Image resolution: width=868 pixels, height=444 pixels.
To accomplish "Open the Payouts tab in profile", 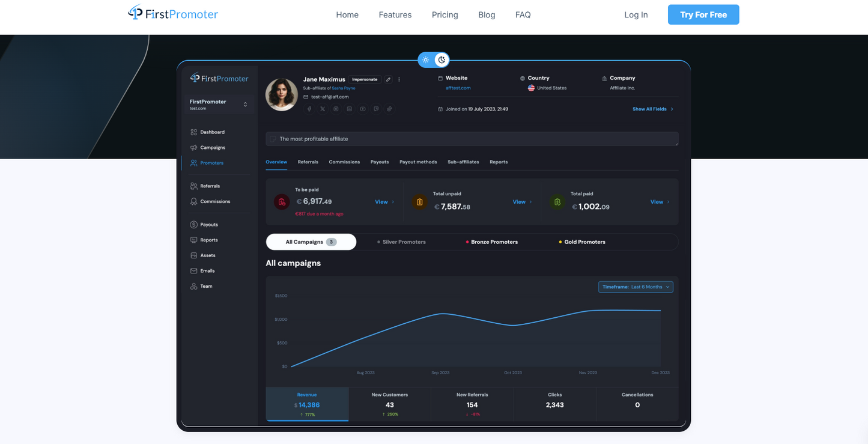I will coord(380,162).
